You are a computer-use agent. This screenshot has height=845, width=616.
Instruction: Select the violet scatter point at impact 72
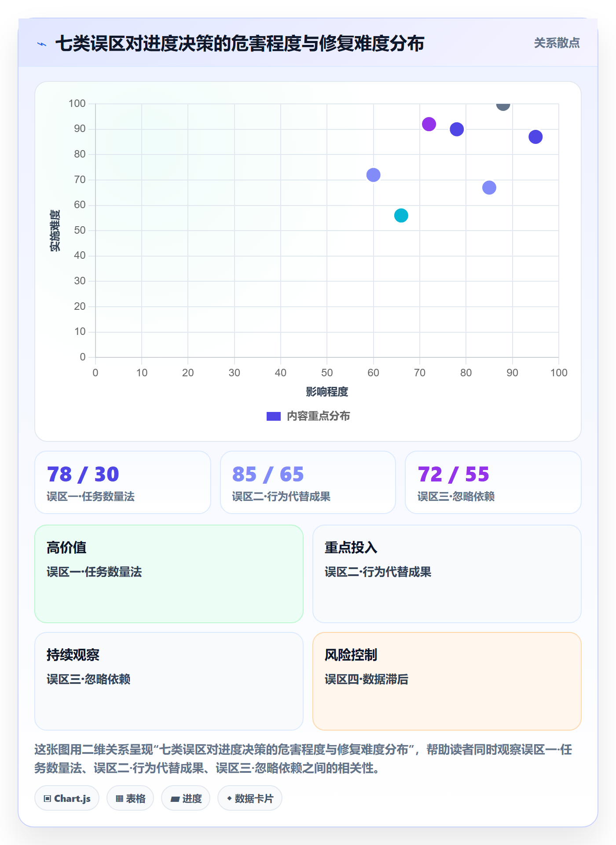tap(429, 124)
